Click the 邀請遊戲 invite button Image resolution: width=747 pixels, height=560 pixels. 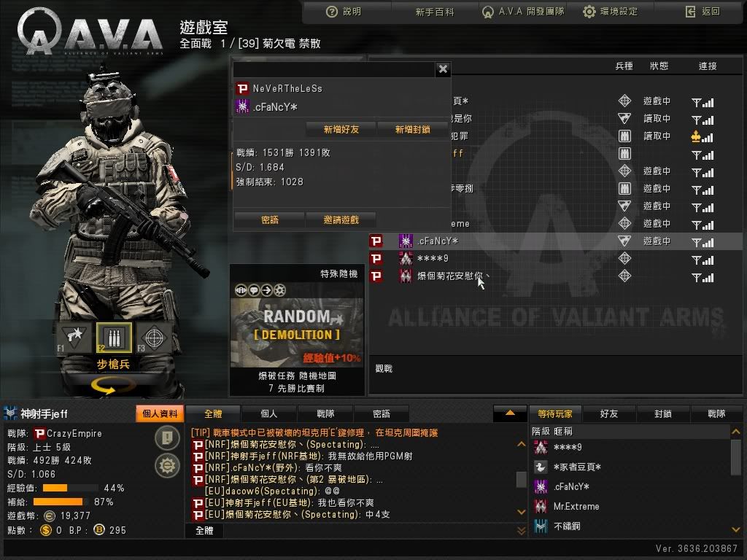point(341,219)
